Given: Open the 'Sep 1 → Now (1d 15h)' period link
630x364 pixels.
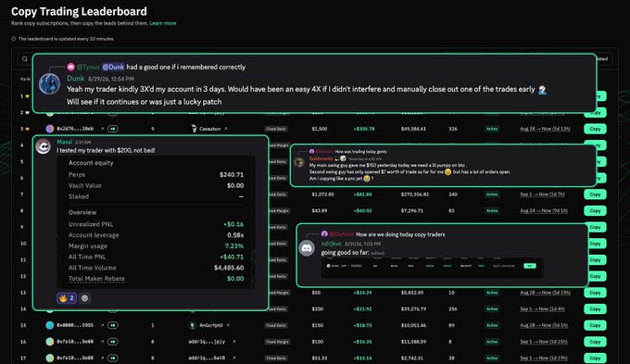Looking at the screenshot, I should point(544,342).
